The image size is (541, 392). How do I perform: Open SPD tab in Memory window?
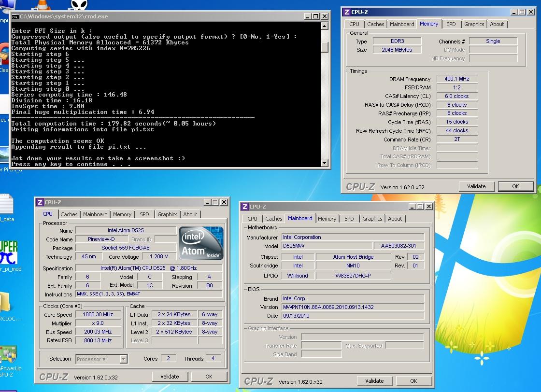pos(451,24)
